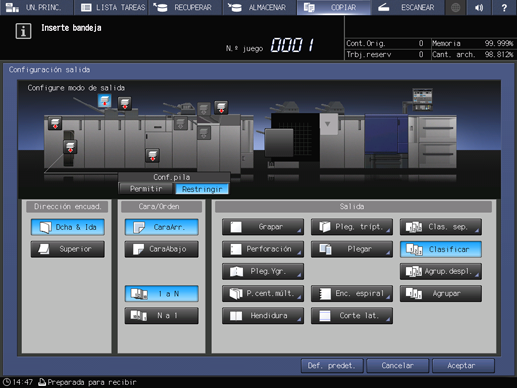Toggle Conf.pila to Permitir
Screen dimensions: 517x388
(x=146, y=189)
